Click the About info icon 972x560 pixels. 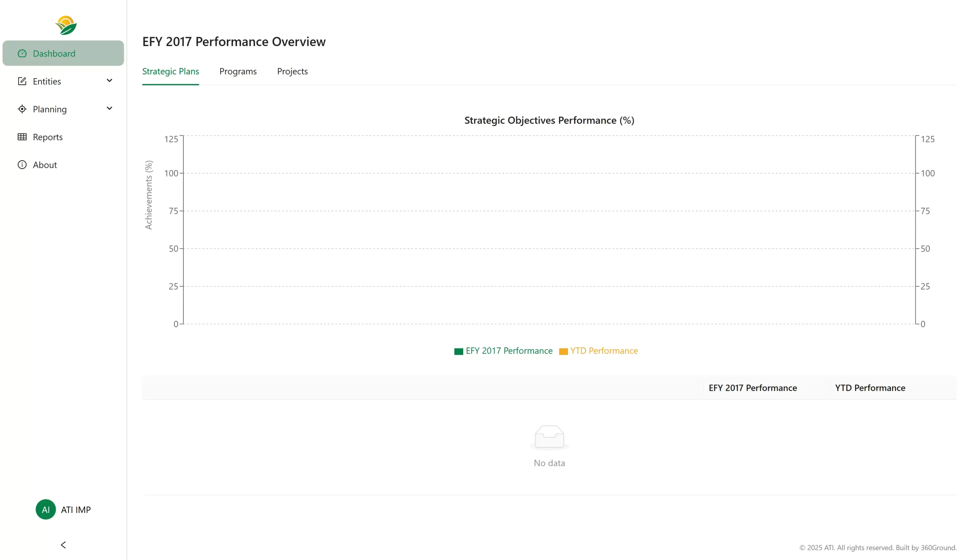[x=22, y=165]
